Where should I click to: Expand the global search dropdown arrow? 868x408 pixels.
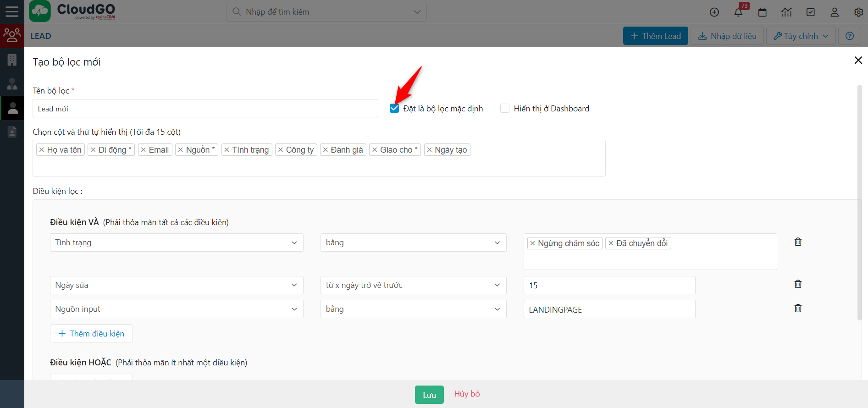(x=417, y=12)
